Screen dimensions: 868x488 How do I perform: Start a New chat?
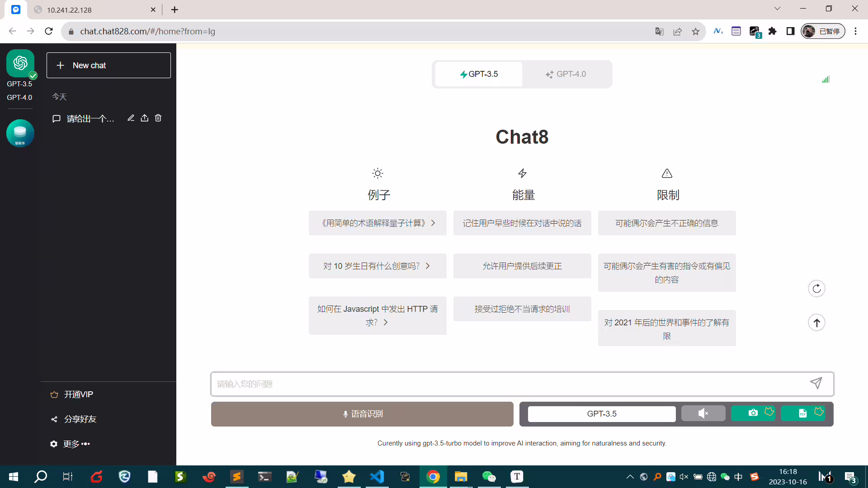pos(108,66)
